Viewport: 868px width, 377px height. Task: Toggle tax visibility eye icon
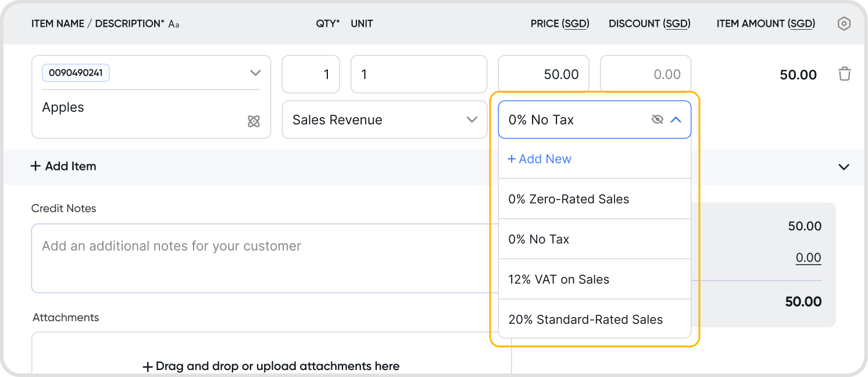click(x=657, y=120)
